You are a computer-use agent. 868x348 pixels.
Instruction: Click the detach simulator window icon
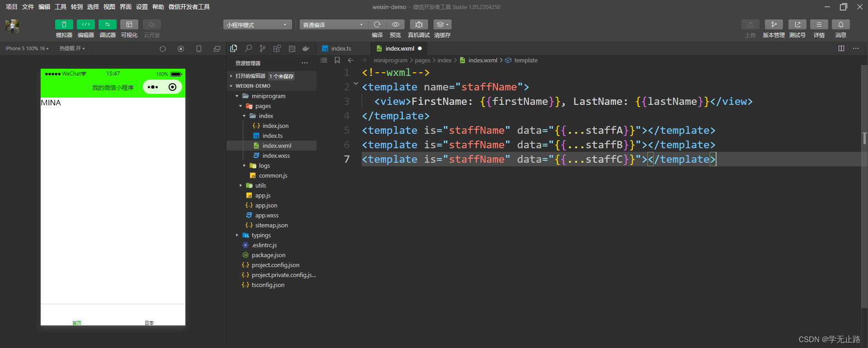pyautogui.click(x=217, y=49)
